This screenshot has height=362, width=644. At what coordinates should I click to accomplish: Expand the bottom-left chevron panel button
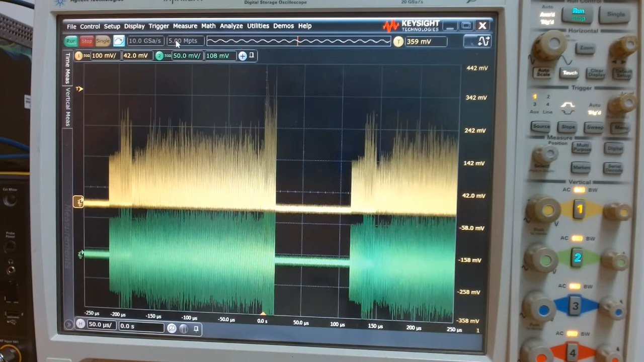pyautogui.click(x=68, y=324)
